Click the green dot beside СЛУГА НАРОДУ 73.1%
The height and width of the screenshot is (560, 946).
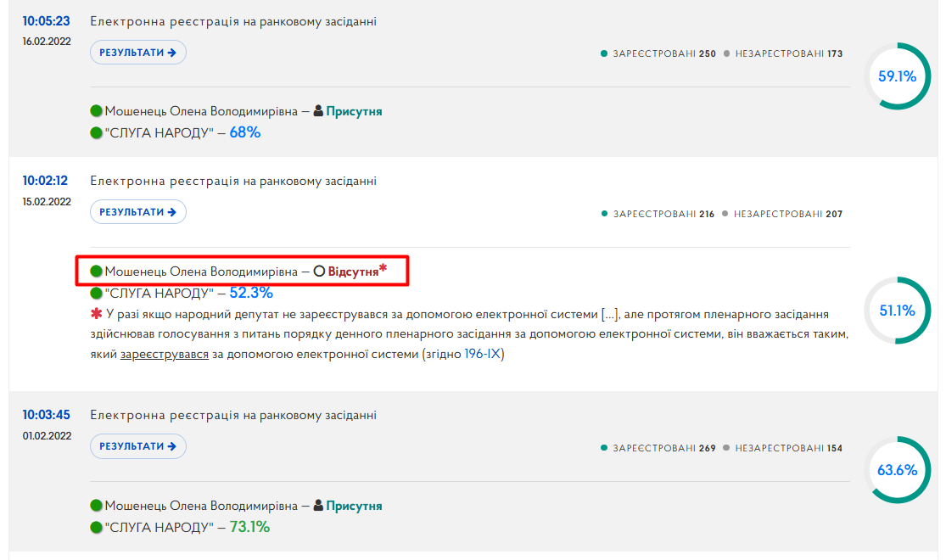[x=96, y=527]
